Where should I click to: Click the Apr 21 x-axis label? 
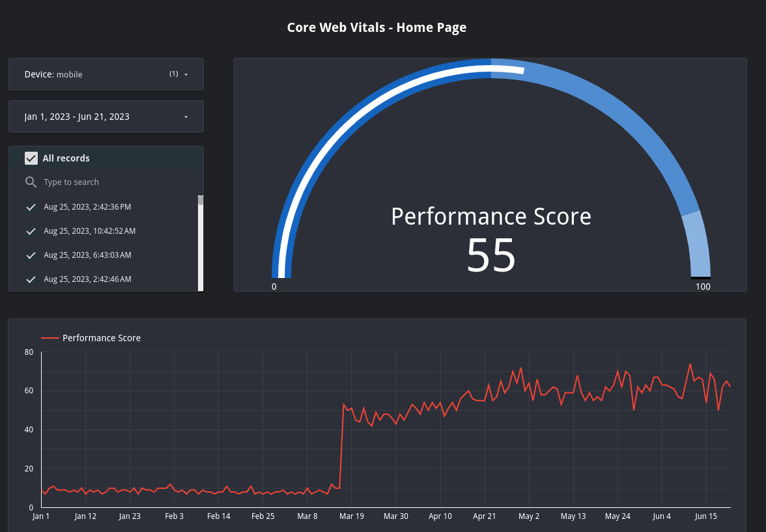(485, 516)
